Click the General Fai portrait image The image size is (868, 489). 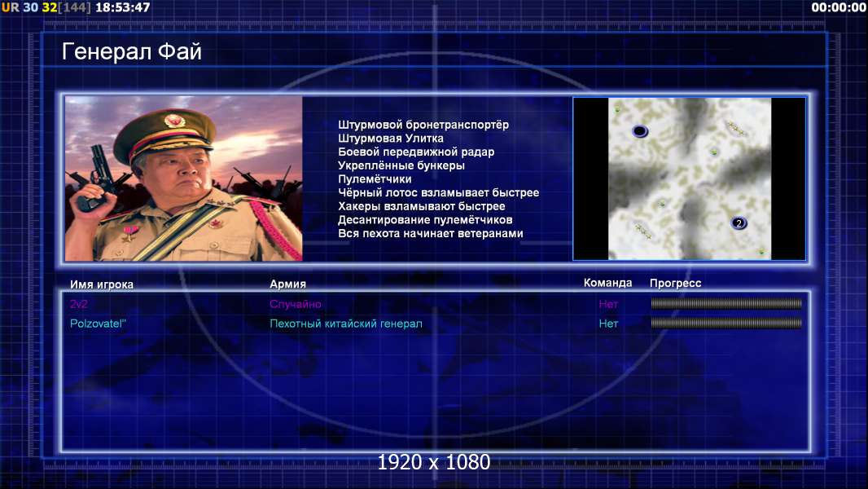184,178
